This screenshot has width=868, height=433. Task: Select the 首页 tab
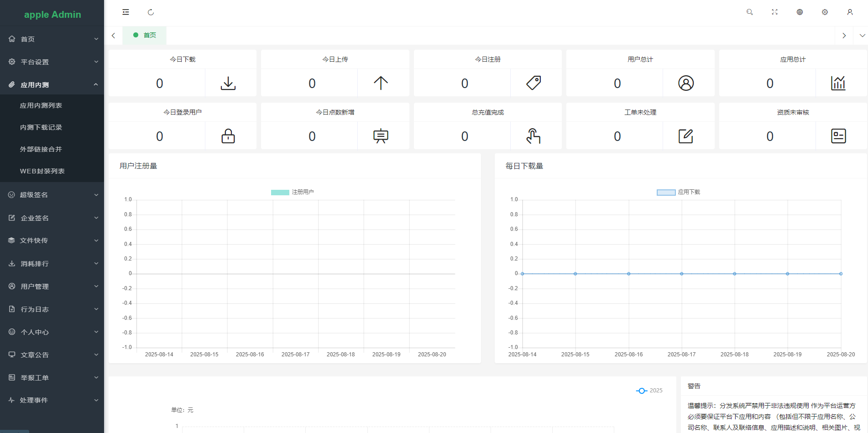click(145, 36)
